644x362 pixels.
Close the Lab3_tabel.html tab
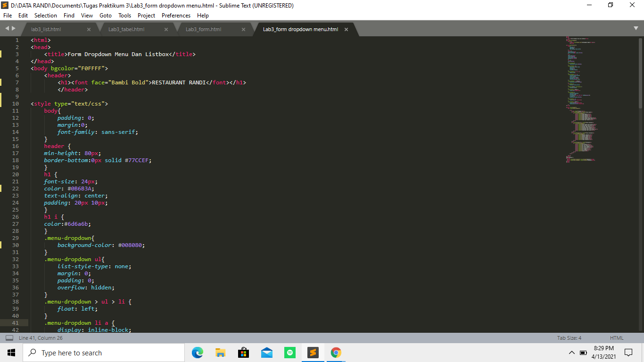(x=166, y=29)
